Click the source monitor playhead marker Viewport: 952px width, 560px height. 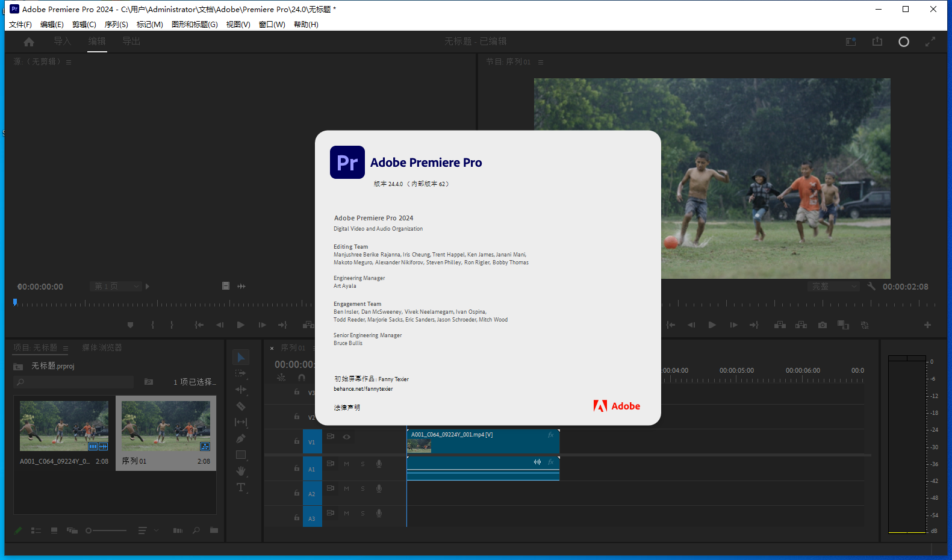coord(15,302)
